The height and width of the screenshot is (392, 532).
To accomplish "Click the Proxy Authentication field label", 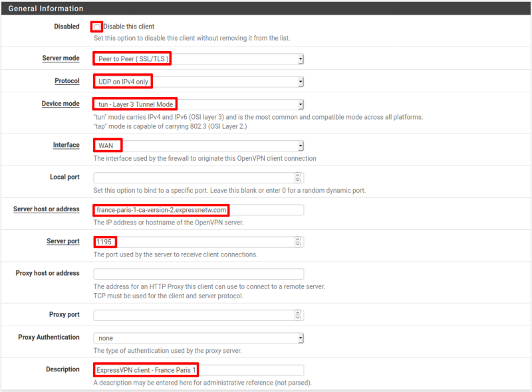I will tap(49, 337).
